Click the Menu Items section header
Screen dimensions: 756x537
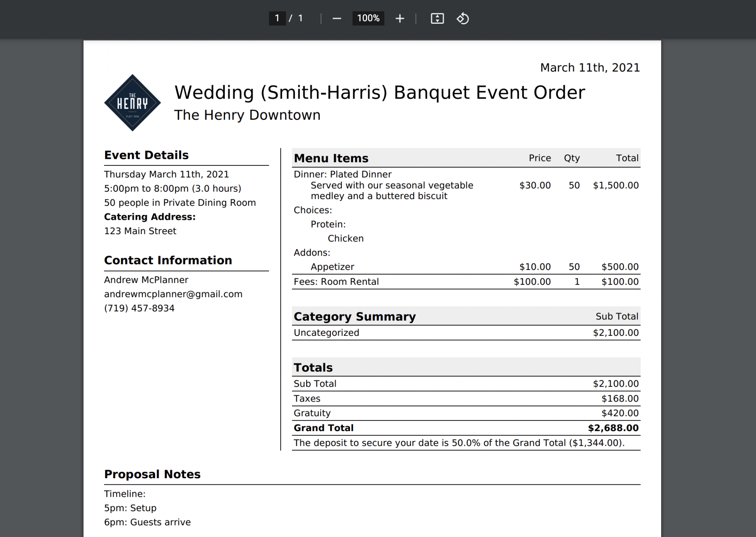[x=331, y=158]
